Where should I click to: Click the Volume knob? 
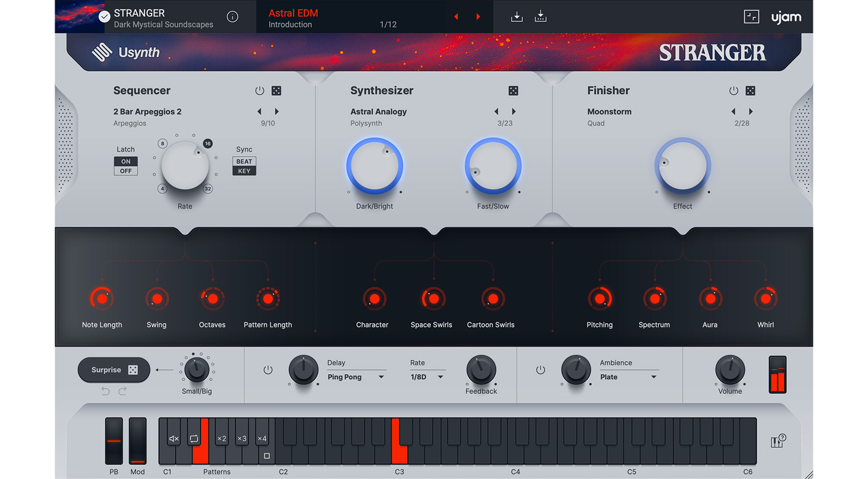pos(730,370)
